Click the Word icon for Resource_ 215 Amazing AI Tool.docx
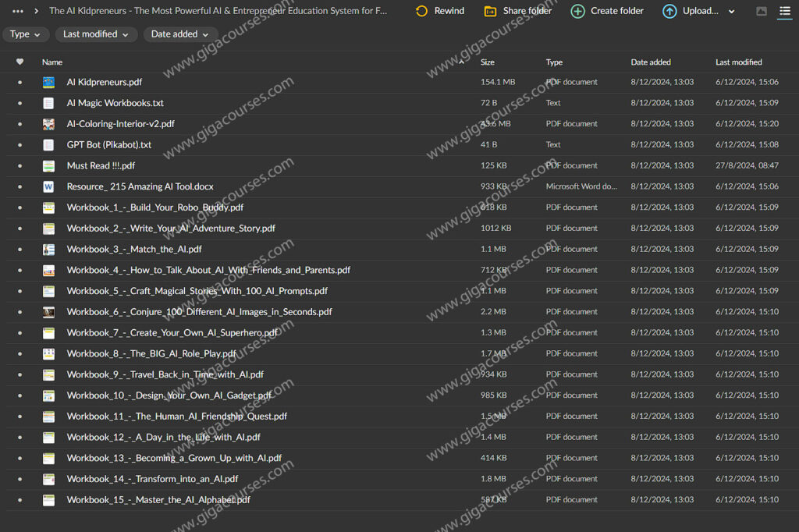Viewport: 799px width, 532px height. coord(48,186)
